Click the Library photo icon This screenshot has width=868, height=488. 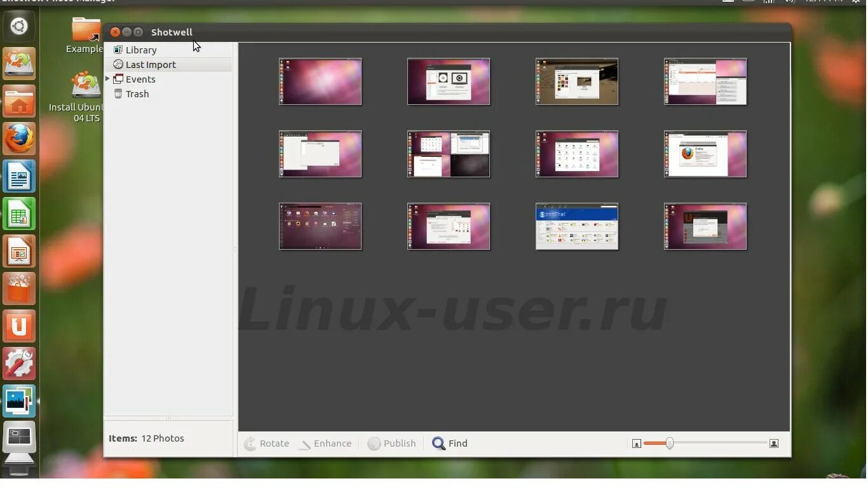pyautogui.click(x=118, y=50)
